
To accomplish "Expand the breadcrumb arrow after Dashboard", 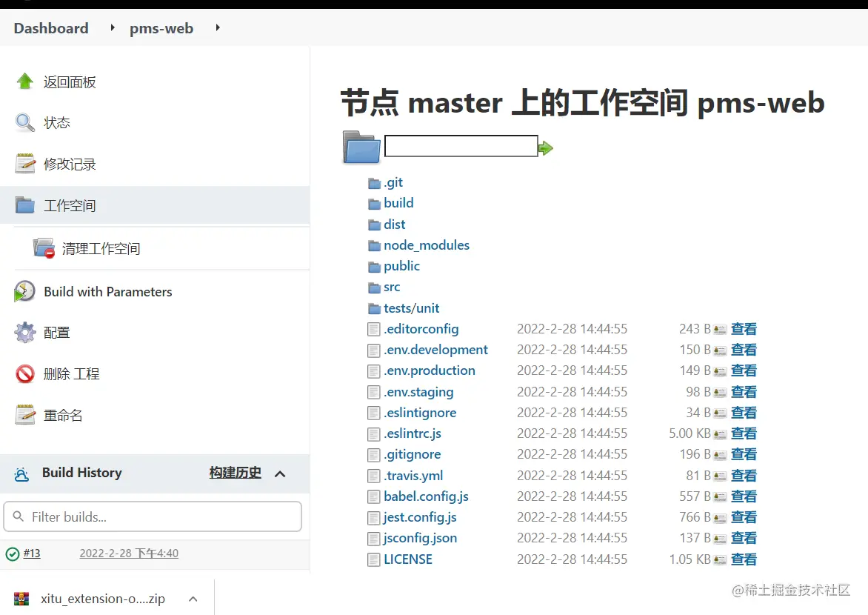I will tap(113, 27).
